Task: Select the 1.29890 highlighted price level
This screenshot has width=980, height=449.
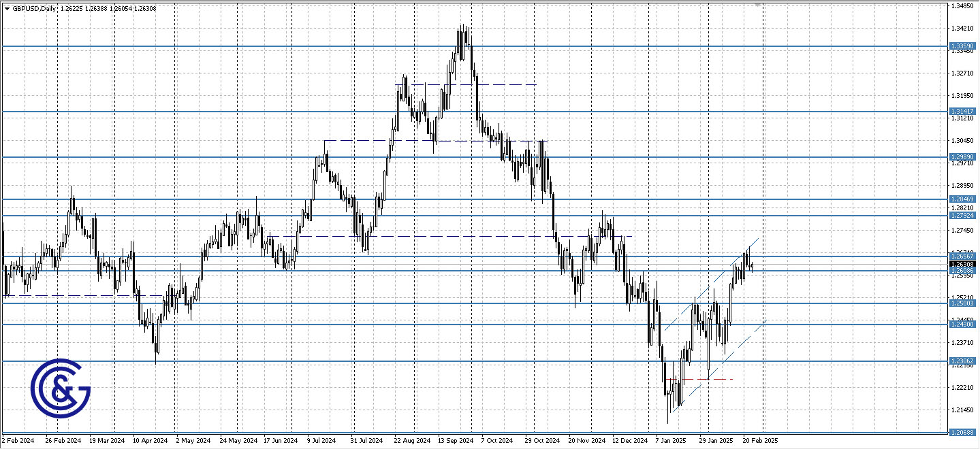Action: (x=963, y=156)
